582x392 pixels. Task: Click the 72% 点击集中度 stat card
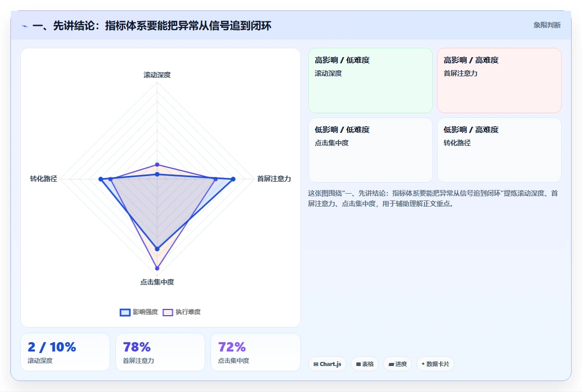point(255,352)
